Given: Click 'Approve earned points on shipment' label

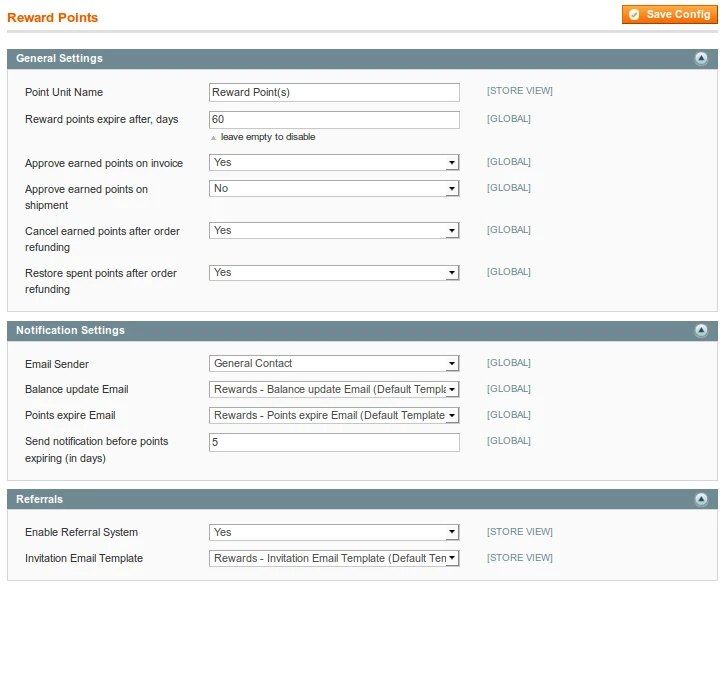Looking at the screenshot, I should tap(86, 197).
